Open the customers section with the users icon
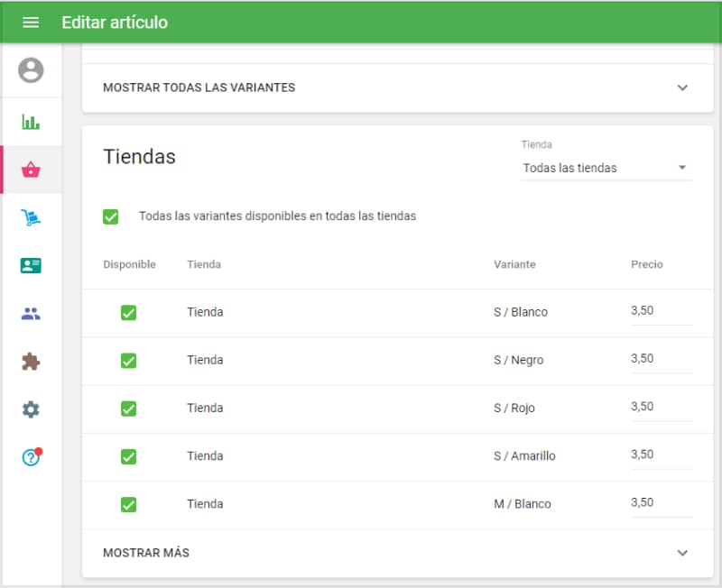 coord(32,312)
